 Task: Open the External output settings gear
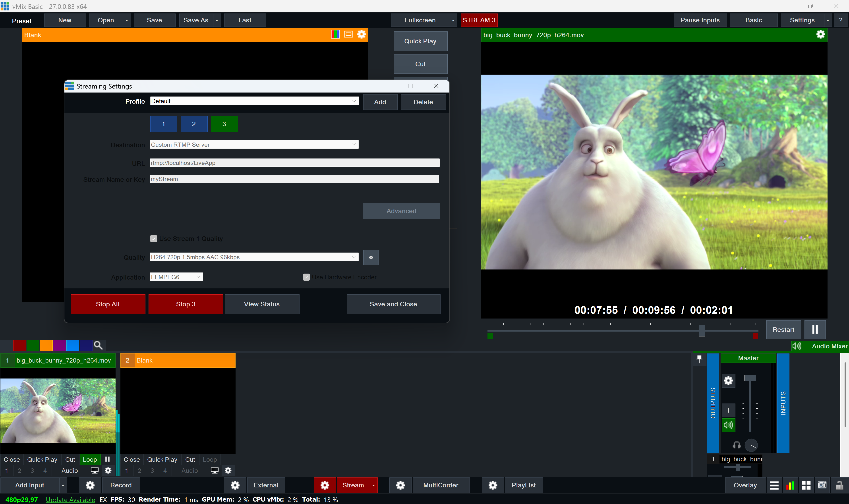235,485
